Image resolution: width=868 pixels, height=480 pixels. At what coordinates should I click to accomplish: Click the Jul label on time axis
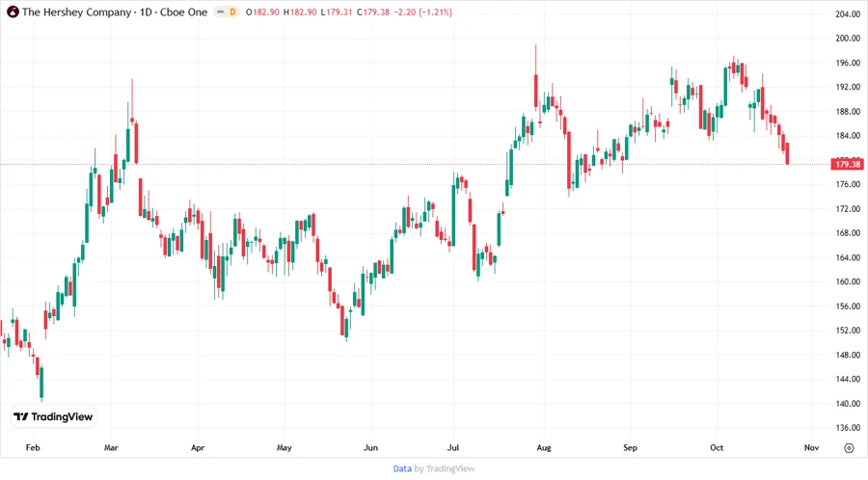click(453, 447)
